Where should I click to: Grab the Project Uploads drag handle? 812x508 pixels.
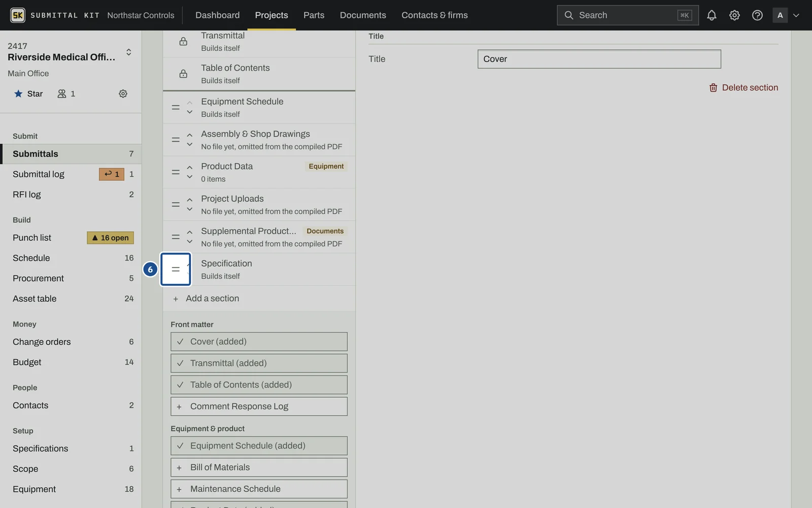pos(176,204)
